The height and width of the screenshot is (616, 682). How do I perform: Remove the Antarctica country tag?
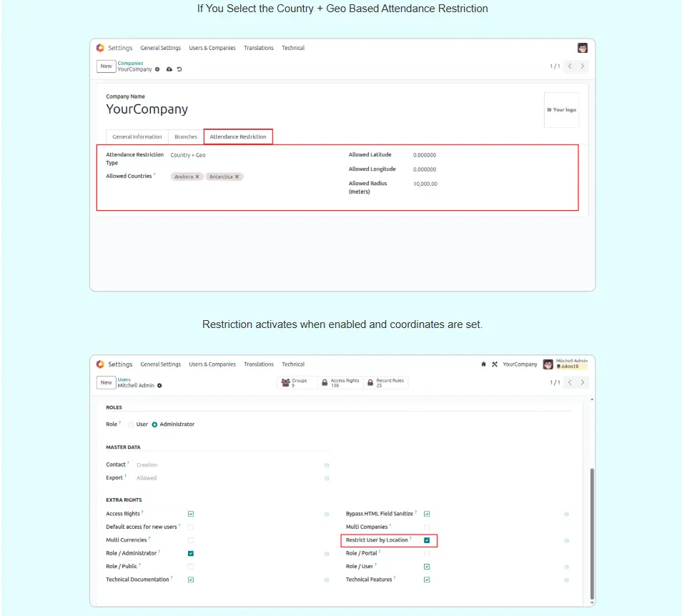(x=237, y=177)
